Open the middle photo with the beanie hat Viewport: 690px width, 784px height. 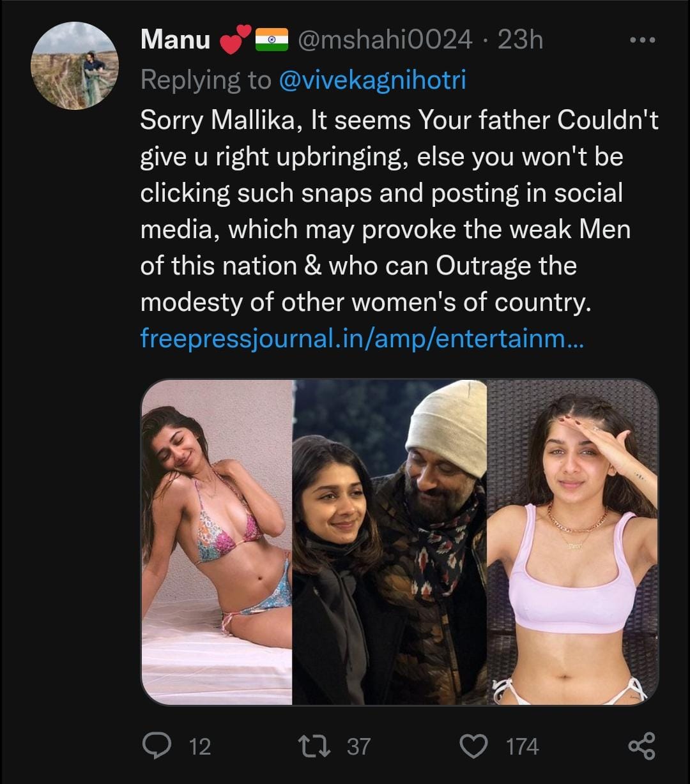(x=390, y=542)
